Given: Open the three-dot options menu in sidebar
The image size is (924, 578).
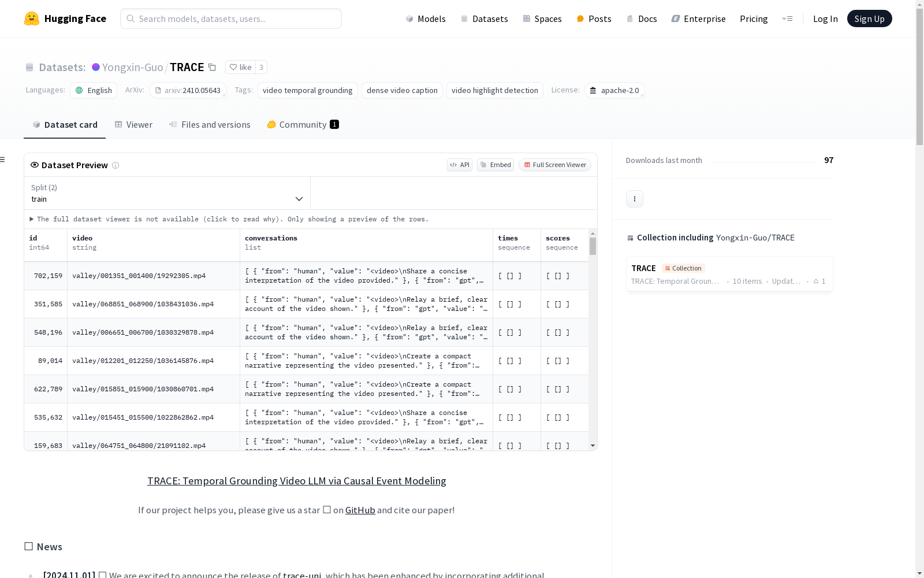Looking at the screenshot, I should tap(635, 199).
